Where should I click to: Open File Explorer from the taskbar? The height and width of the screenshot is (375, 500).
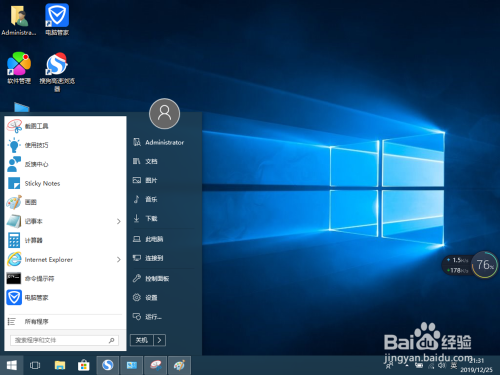click(60, 365)
